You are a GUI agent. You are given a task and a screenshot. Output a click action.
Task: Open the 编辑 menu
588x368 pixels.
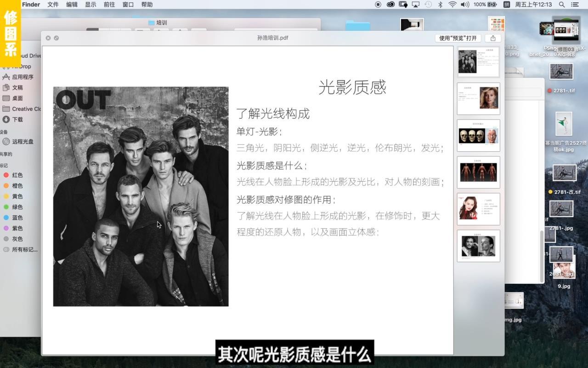tap(72, 5)
